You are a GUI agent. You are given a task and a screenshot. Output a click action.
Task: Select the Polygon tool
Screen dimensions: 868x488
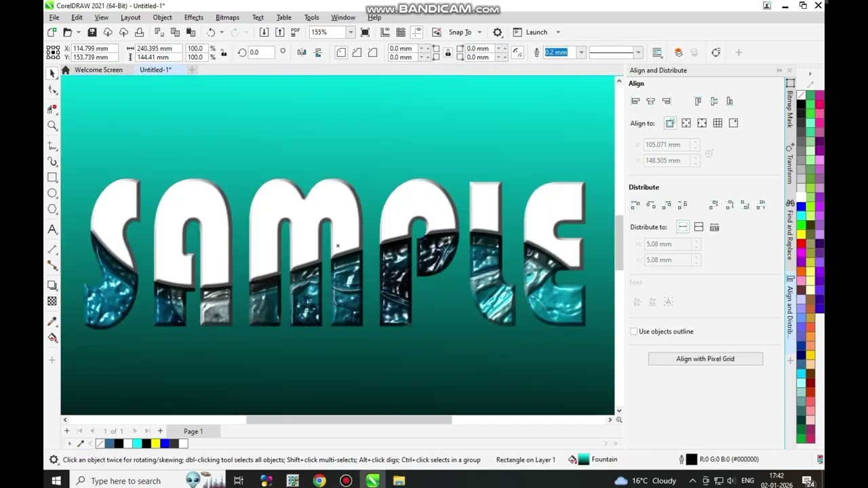click(52, 209)
